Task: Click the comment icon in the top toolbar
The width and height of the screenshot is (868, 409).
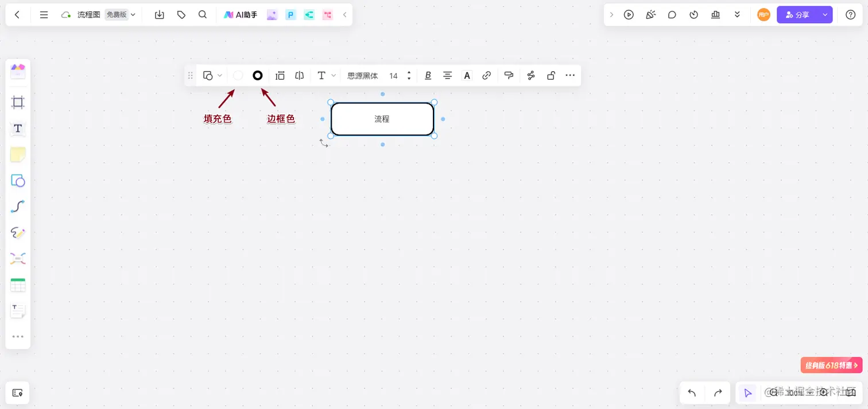Action: click(672, 14)
